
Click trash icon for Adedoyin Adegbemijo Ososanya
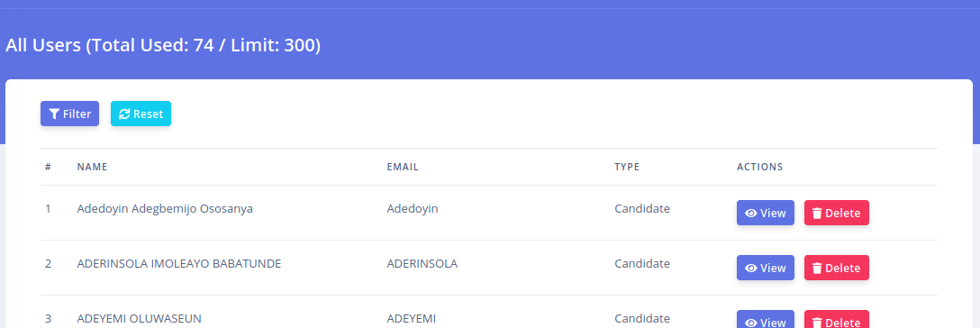817,213
